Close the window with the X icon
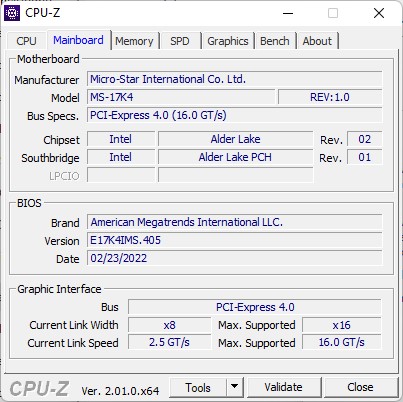Image resolution: width=403 pixels, height=402 pixels. (x=379, y=13)
